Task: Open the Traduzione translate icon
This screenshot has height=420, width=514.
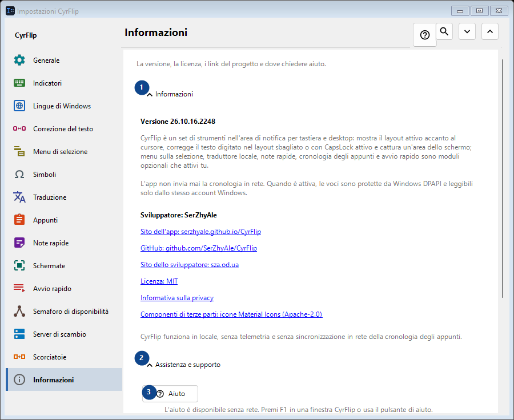Action: (19, 197)
